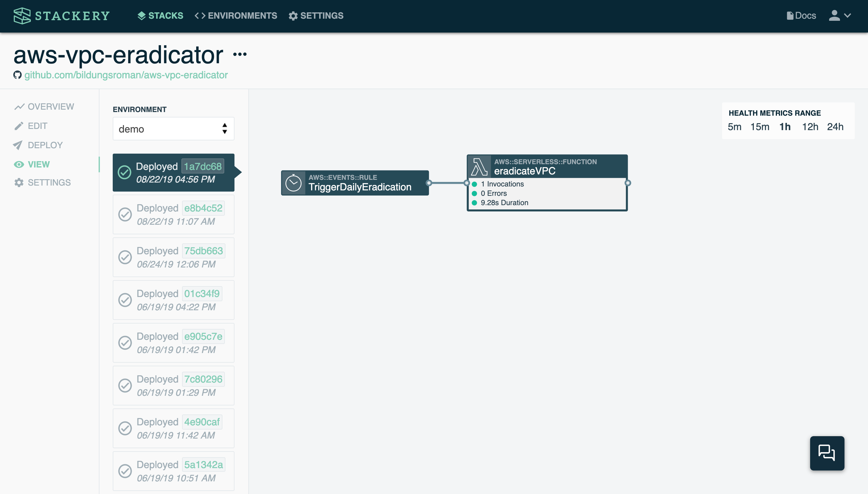The image size is (868, 494).
Task: Select the TriggerDailyEradication node
Action: 355,183
